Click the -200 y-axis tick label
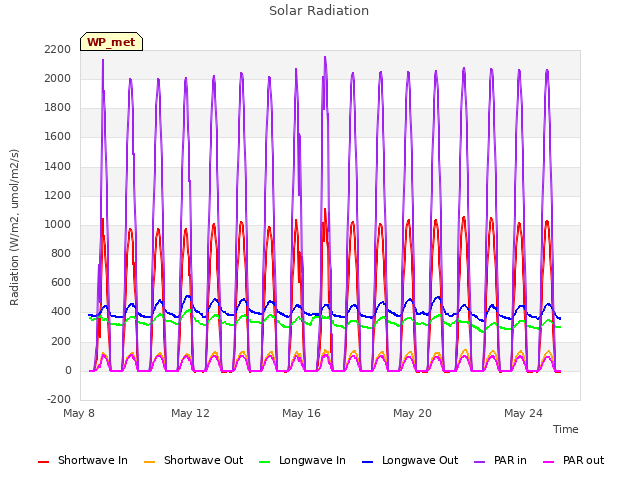 click(59, 399)
